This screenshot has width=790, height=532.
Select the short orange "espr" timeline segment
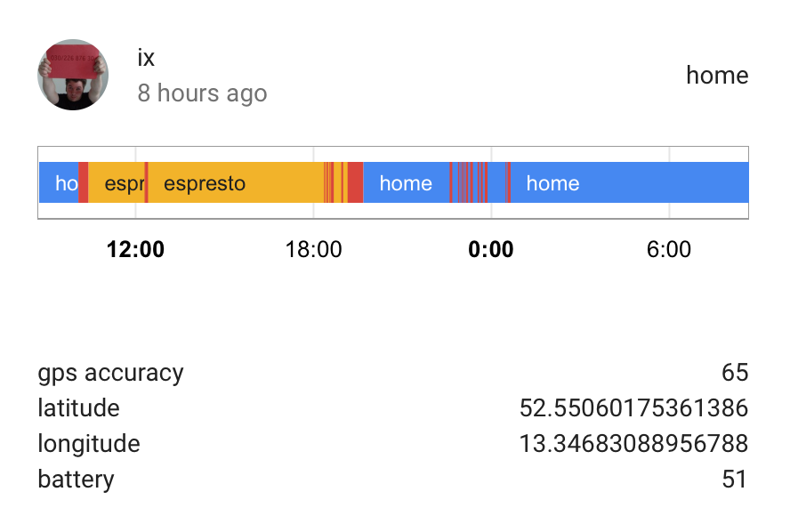click(x=117, y=183)
